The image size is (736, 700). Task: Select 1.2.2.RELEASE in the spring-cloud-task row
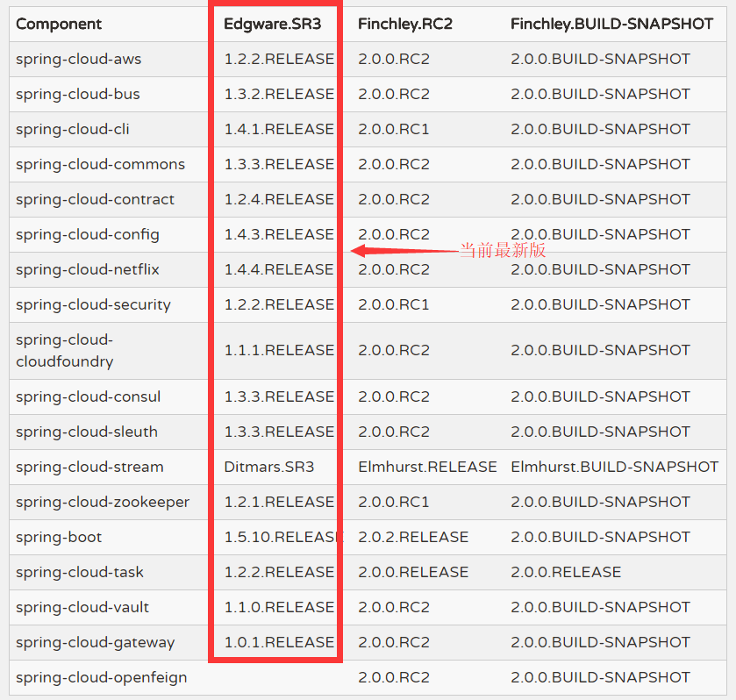(279, 572)
